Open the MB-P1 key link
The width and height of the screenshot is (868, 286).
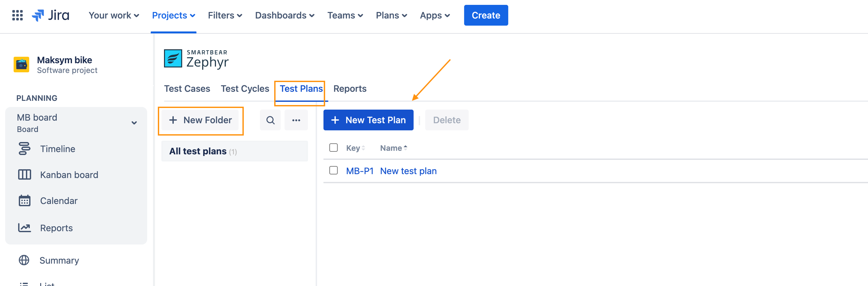(360, 171)
